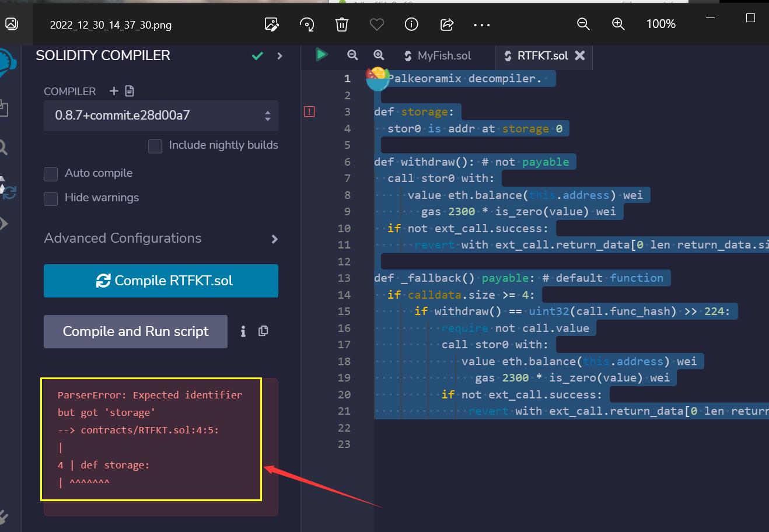Open the three-dots more options menu

482,24
